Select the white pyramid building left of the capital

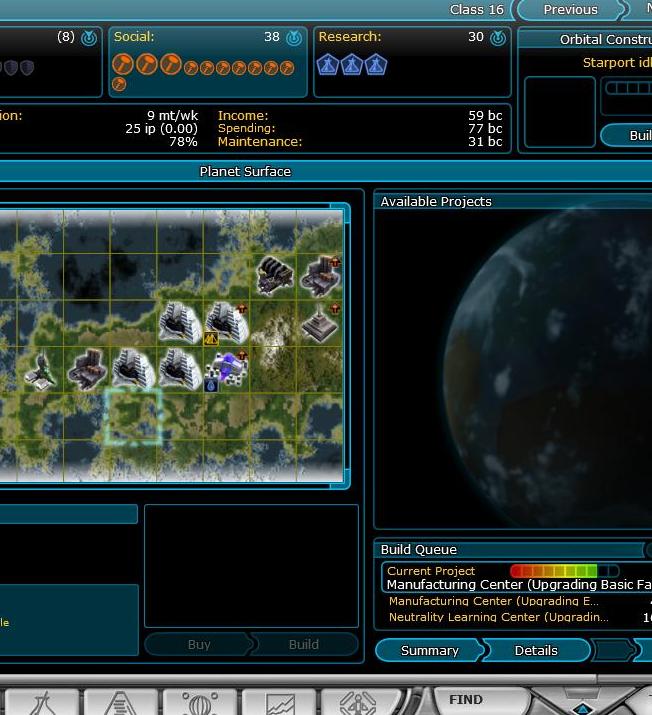click(x=180, y=368)
